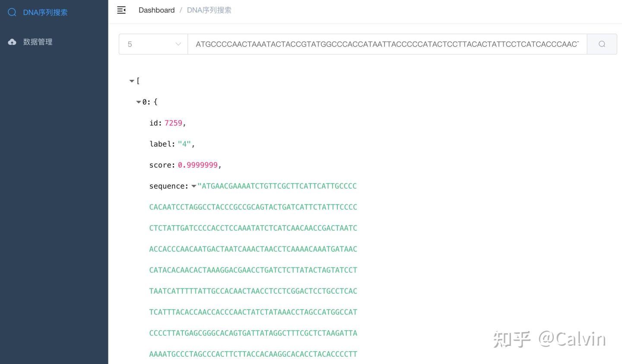The height and width of the screenshot is (364, 622).
Task: Collapse the sequence value triangle
Action: 194,186
